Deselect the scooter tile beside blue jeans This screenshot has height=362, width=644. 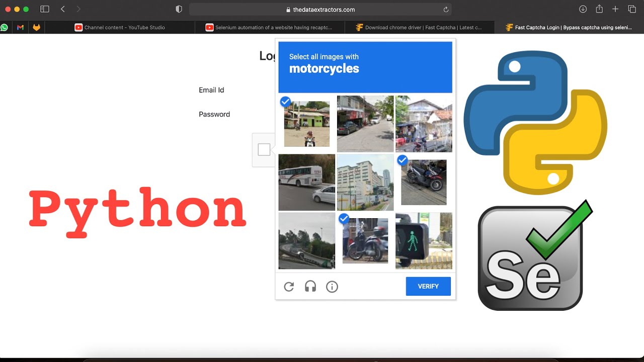[365, 241]
